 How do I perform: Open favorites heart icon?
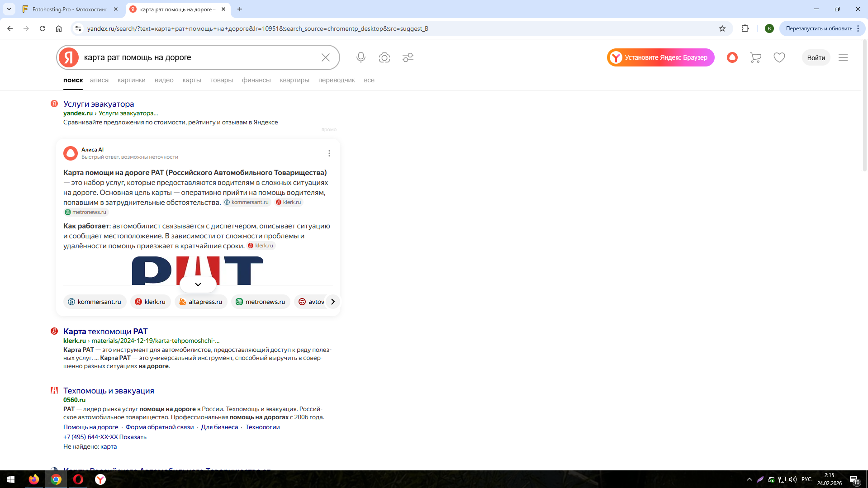coord(779,57)
